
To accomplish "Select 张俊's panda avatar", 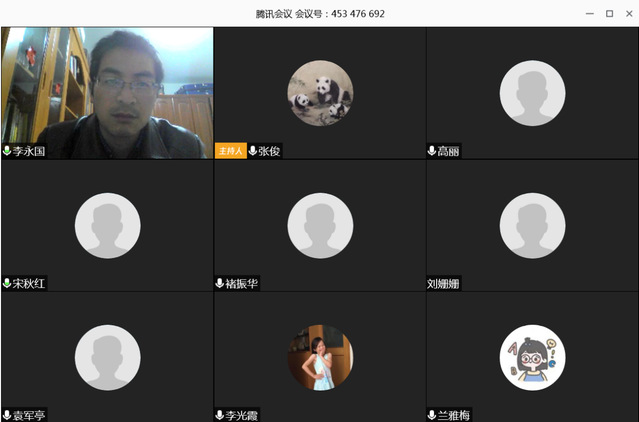I will [x=320, y=93].
